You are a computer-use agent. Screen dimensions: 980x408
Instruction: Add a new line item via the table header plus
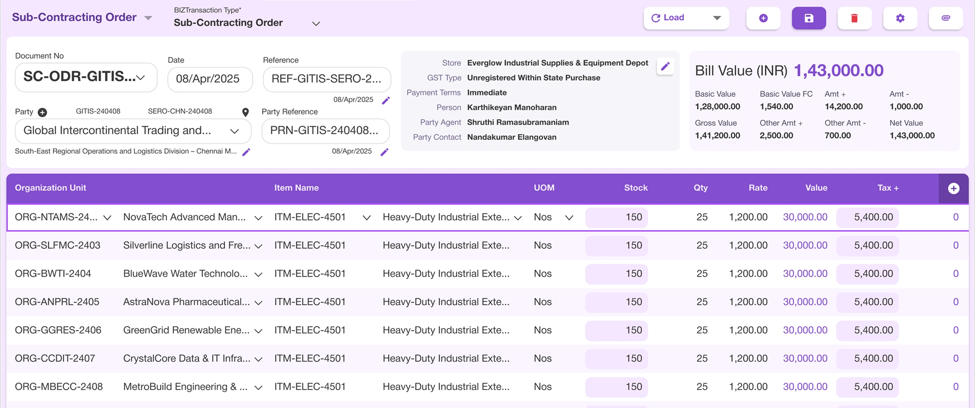coord(954,188)
